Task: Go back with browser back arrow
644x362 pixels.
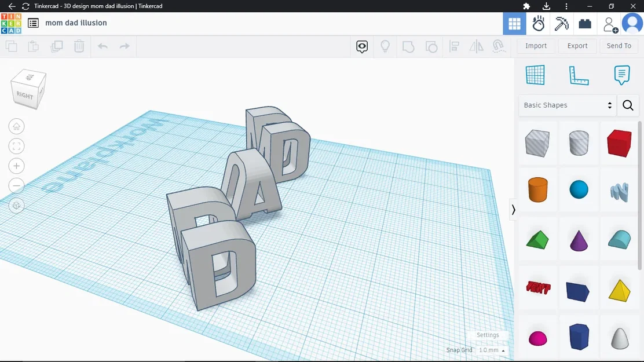Action: pos(12,6)
